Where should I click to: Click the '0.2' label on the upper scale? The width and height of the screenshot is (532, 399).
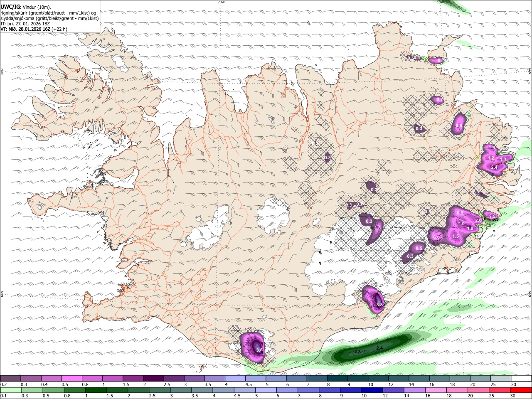[3, 384]
